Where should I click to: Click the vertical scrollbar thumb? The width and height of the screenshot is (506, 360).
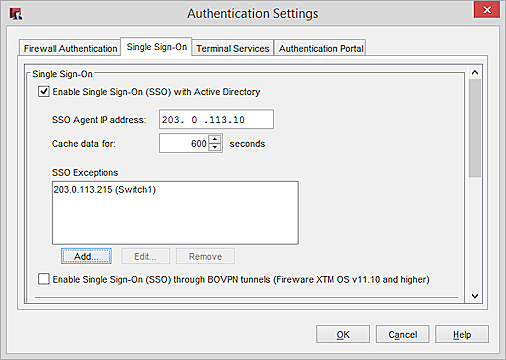(x=475, y=128)
